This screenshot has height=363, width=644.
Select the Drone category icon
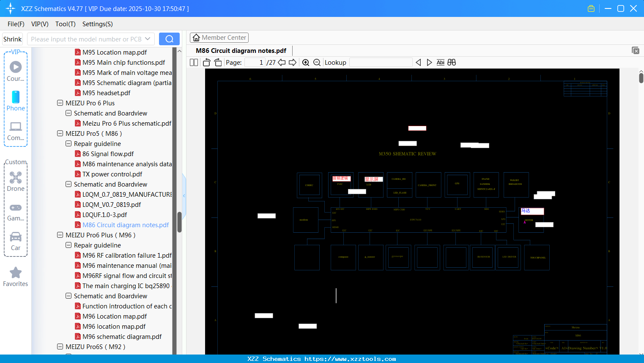[16, 181]
